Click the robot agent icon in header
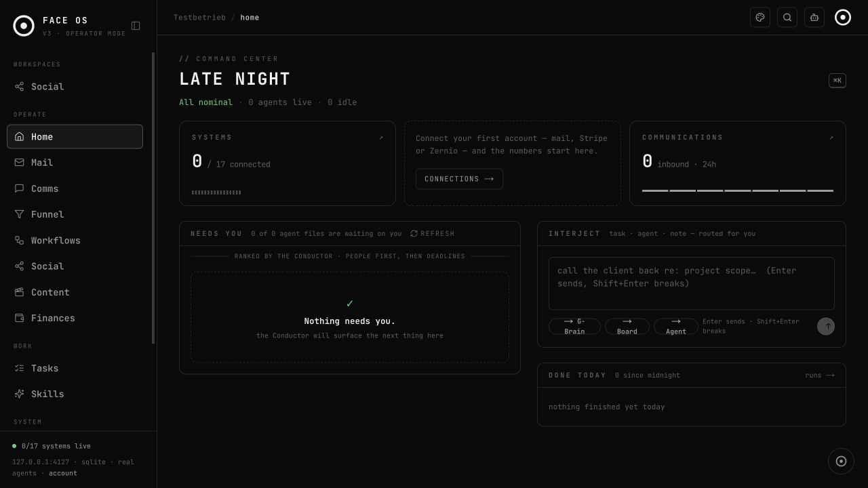The width and height of the screenshot is (868, 488). (x=814, y=18)
